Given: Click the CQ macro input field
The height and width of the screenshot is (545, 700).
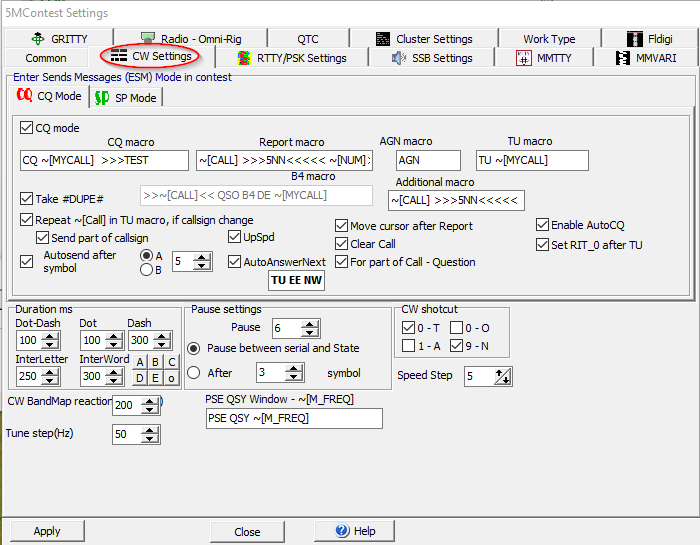Looking at the screenshot, I should 104,161.
